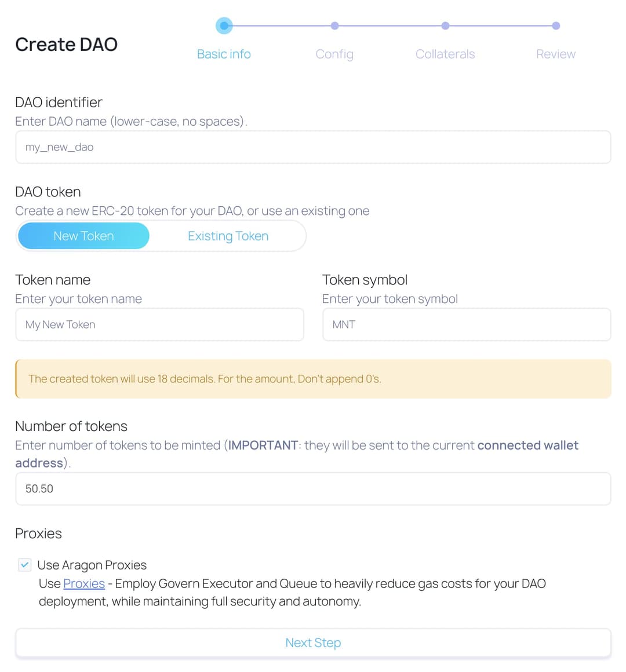Image resolution: width=626 pixels, height=672 pixels.
Task: Click the MNT token symbol field
Action: (x=467, y=324)
